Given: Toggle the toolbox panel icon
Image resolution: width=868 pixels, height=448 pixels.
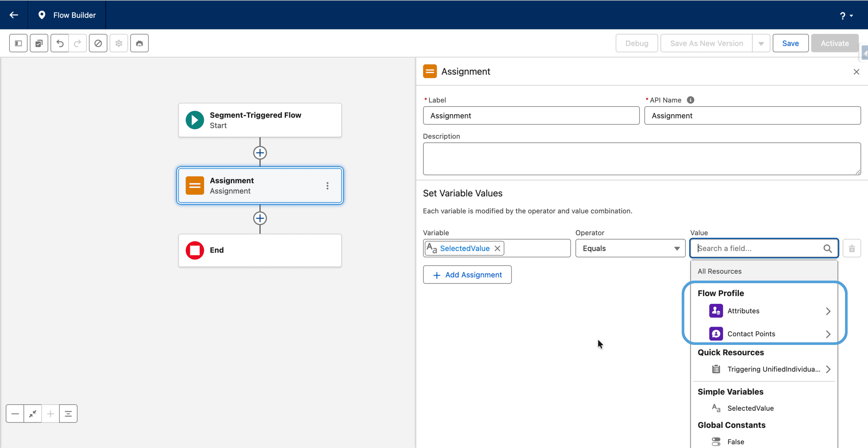Looking at the screenshot, I should pyautogui.click(x=18, y=43).
